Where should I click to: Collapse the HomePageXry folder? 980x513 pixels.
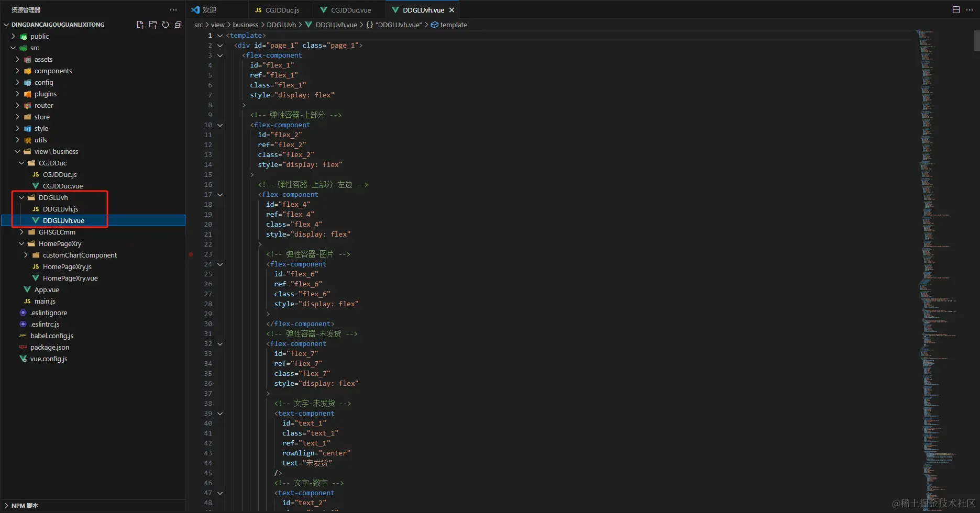click(22, 243)
